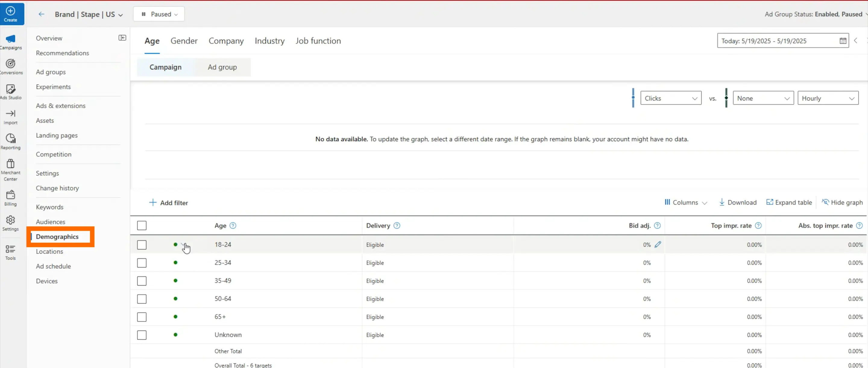Tick the checkbox for 18-24 row

coord(142,245)
